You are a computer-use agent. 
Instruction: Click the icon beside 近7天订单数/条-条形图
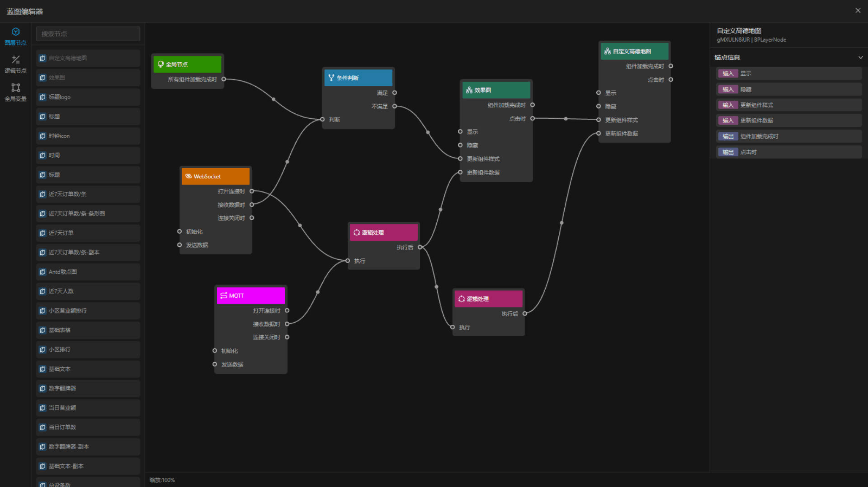coord(42,214)
